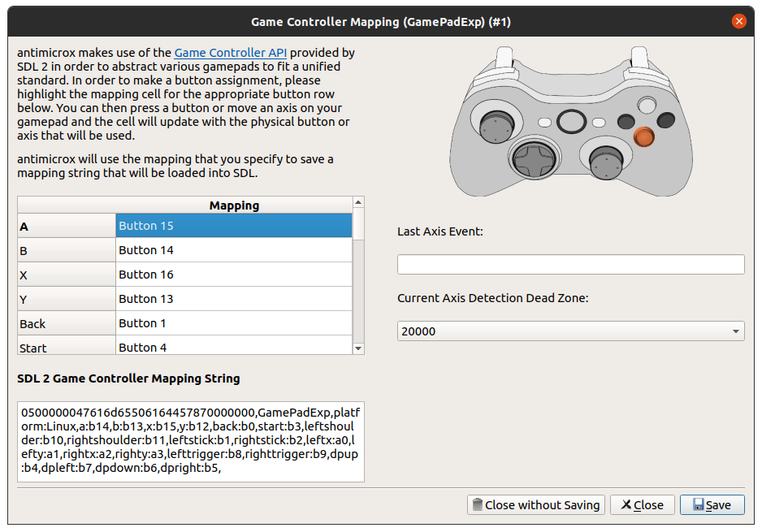
Task: Click the floppy disk icon on Save
Action: click(x=699, y=505)
